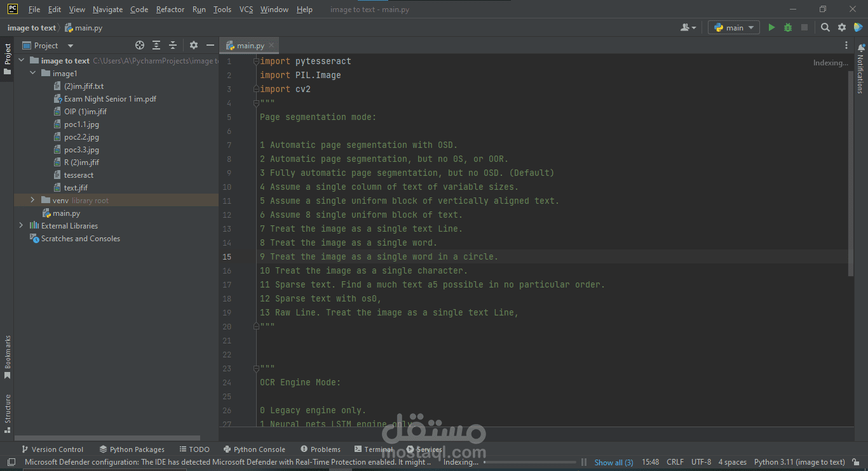Open Bookmarks tool window on left stripe
Screen dimensions: 868x471
pyautogui.click(x=8, y=357)
